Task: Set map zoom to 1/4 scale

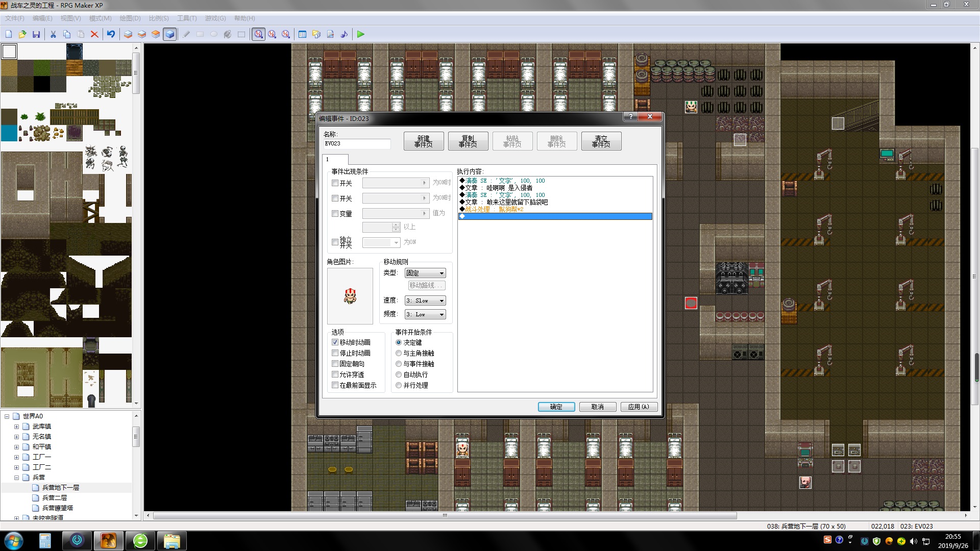Action: point(286,34)
